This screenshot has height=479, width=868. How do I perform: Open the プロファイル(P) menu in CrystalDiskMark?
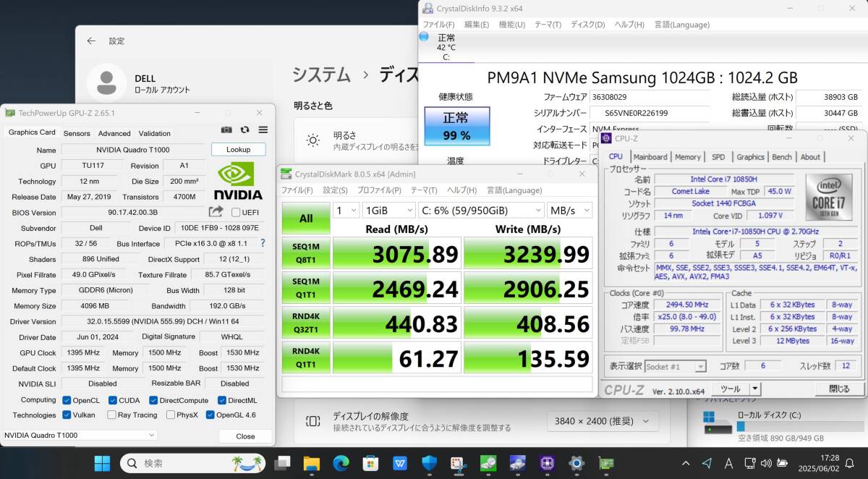tap(379, 190)
